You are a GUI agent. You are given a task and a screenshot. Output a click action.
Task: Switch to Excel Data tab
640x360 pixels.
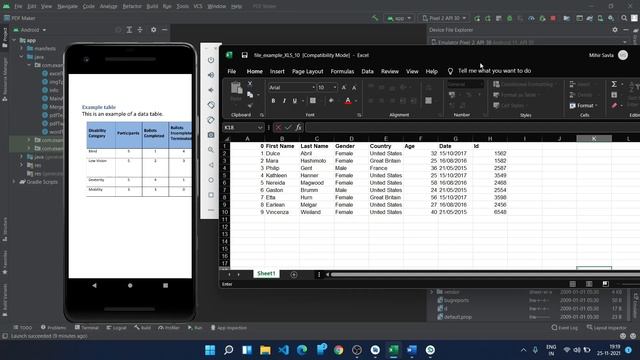367,71
